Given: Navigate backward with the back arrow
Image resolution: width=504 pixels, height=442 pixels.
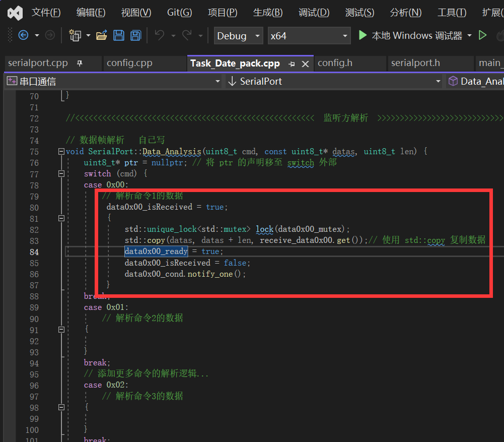Looking at the screenshot, I should [x=24, y=35].
